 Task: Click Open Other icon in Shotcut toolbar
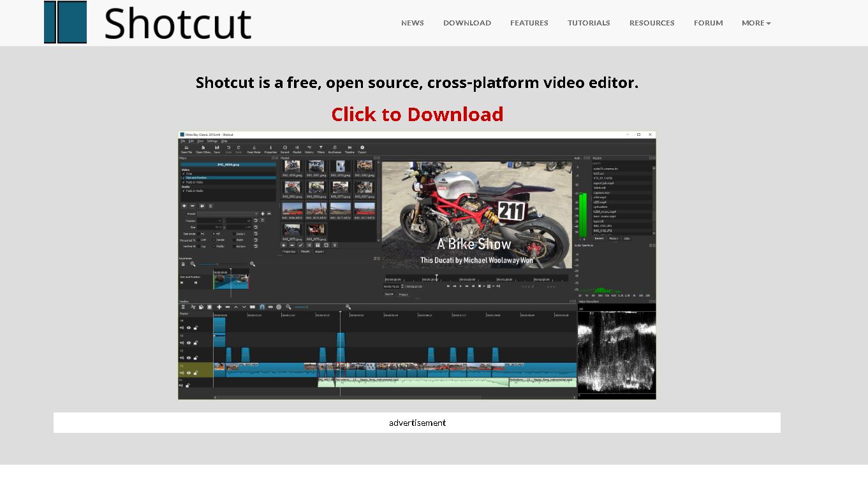(x=203, y=149)
